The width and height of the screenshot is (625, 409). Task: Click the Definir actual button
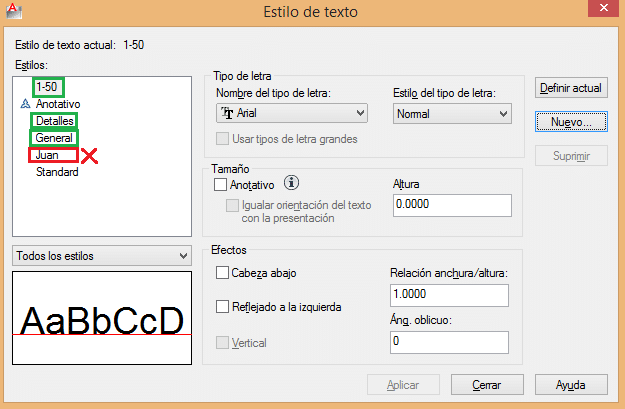[571, 88]
